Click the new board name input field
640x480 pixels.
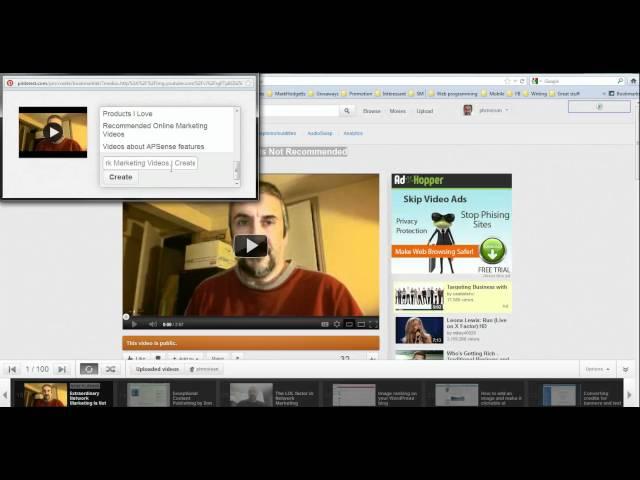[x=150, y=163]
